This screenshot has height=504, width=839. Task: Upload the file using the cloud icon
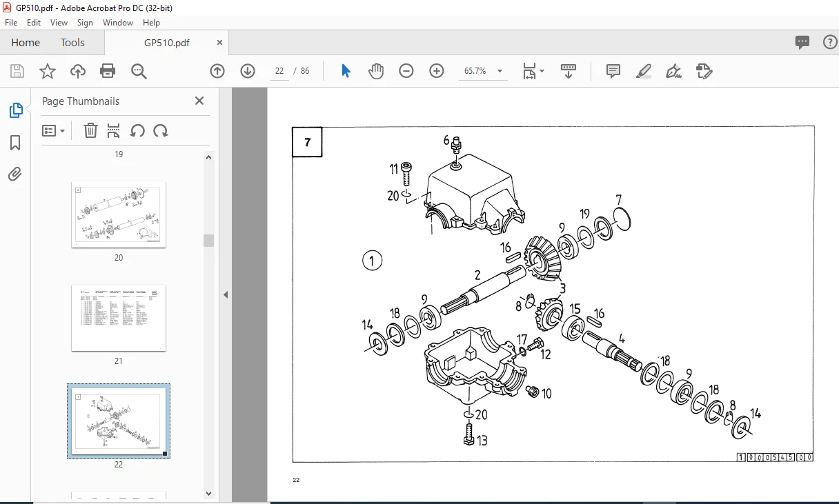point(78,71)
